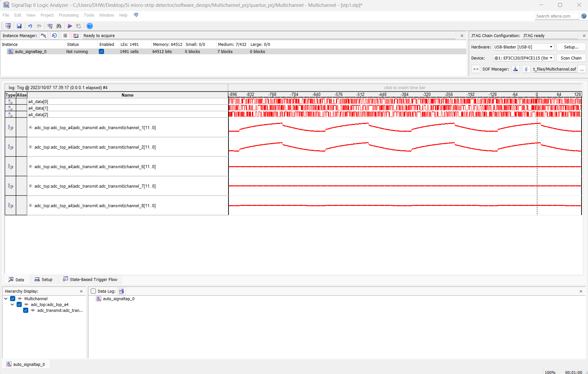The width and height of the screenshot is (588, 374).
Task: Open the Device EP3C120/EP4CE115 dropdown
Action: click(x=523, y=58)
